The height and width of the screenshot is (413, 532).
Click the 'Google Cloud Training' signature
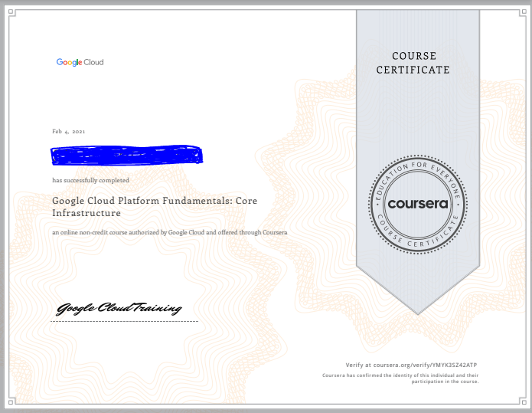coord(119,309)
